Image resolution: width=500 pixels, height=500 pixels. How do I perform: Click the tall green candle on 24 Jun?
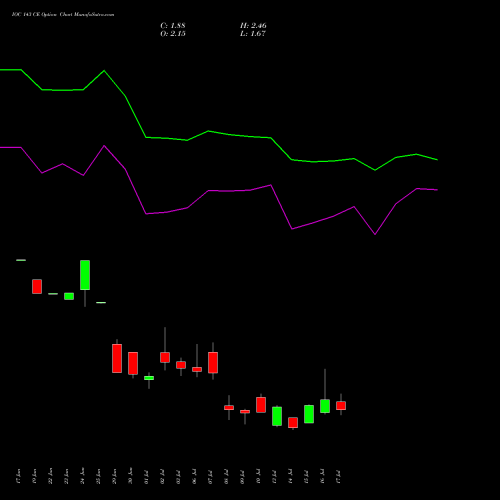pos(85,275)
